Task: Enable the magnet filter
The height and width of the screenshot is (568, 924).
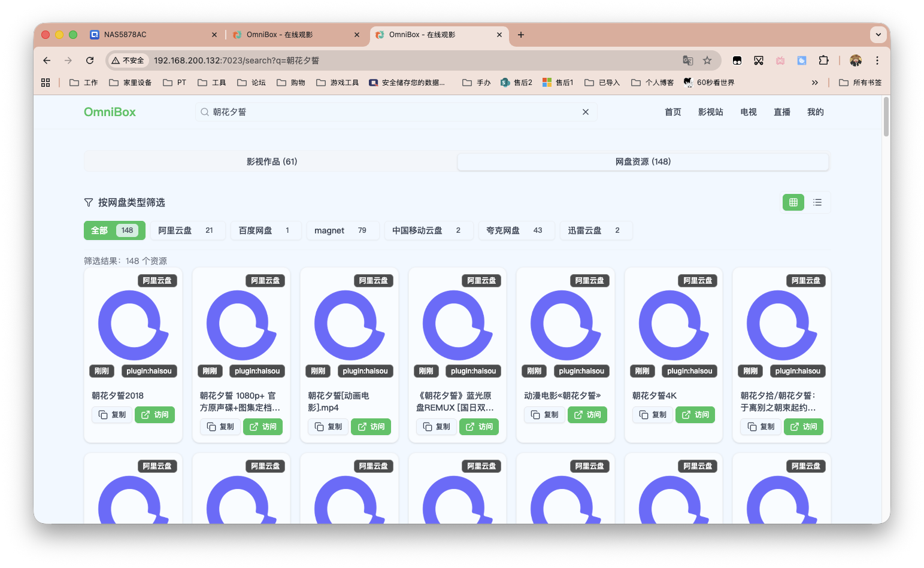Action: coord(343,230)
